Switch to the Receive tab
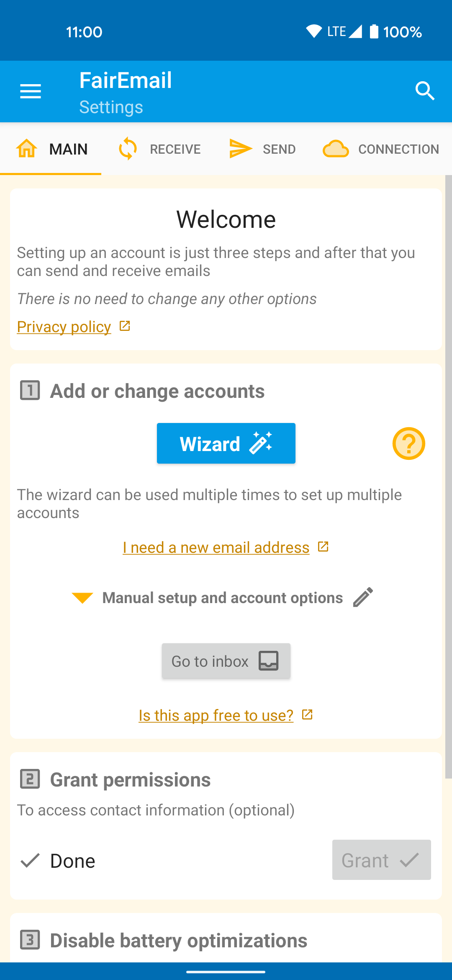Viewport: 452px width, 980px height. point(160,149)
